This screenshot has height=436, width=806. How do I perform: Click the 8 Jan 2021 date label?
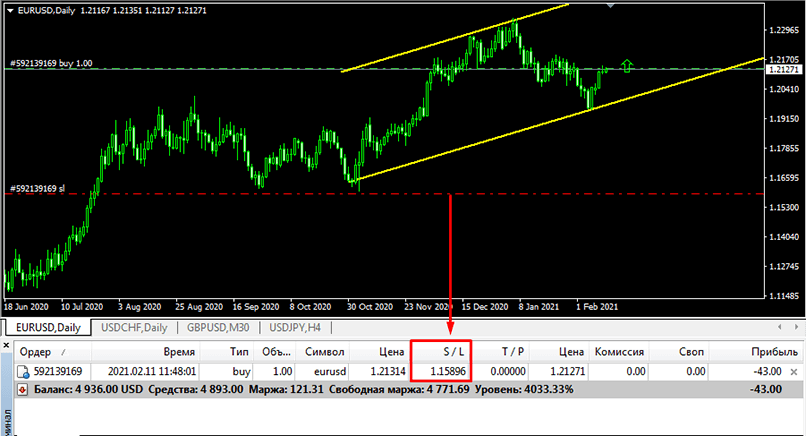(x=538, y=307)
